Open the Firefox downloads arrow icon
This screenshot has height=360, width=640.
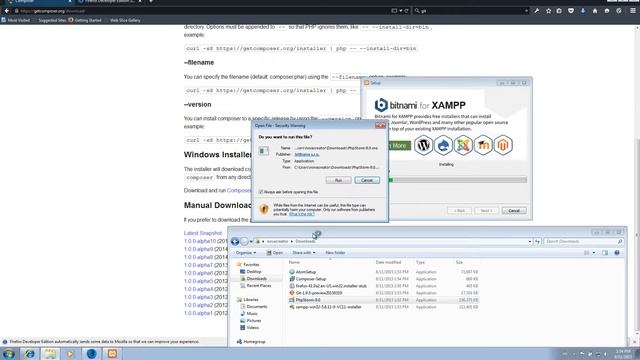pos(583,11)
